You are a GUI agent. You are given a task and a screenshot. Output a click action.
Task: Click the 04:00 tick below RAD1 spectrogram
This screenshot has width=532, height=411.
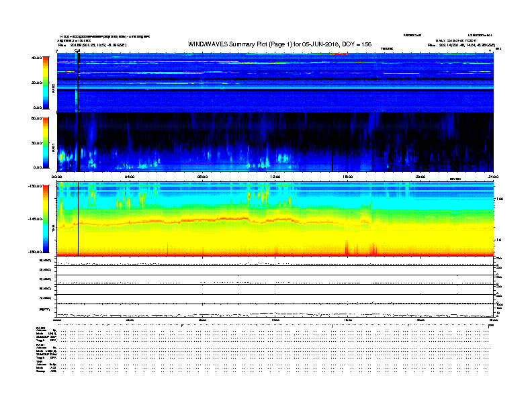click(130, 177)
